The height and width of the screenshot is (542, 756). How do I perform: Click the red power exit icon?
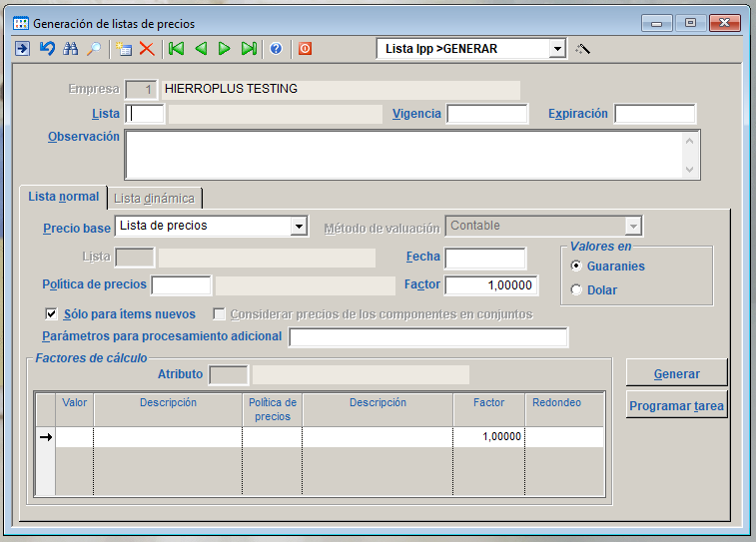click(305, 48)
